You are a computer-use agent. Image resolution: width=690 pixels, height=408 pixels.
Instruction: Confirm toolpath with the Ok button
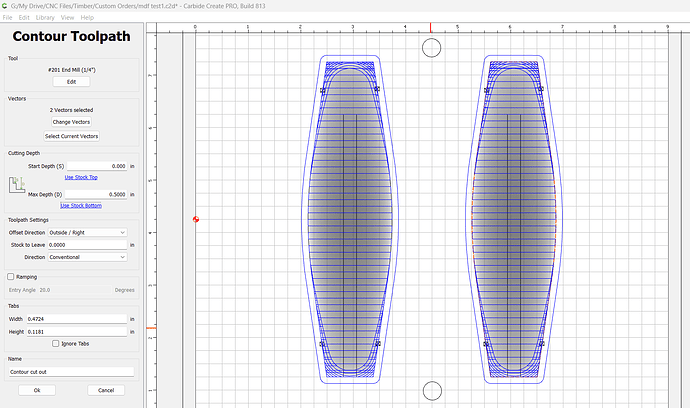click(x=37, y=390)
